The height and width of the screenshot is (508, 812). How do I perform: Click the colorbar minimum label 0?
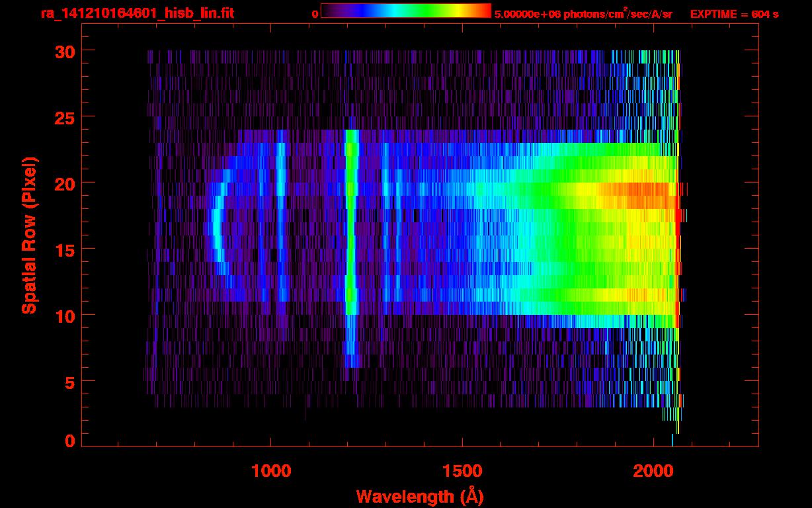point(315,14)
